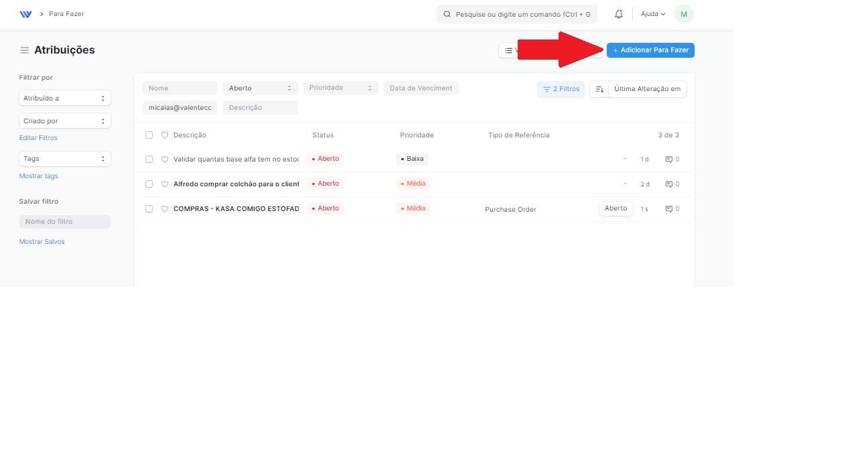The height and width of the screenshot is (453, 868).
Task: Click the Descrição filter input field
Action: click(x=261, y=107)
